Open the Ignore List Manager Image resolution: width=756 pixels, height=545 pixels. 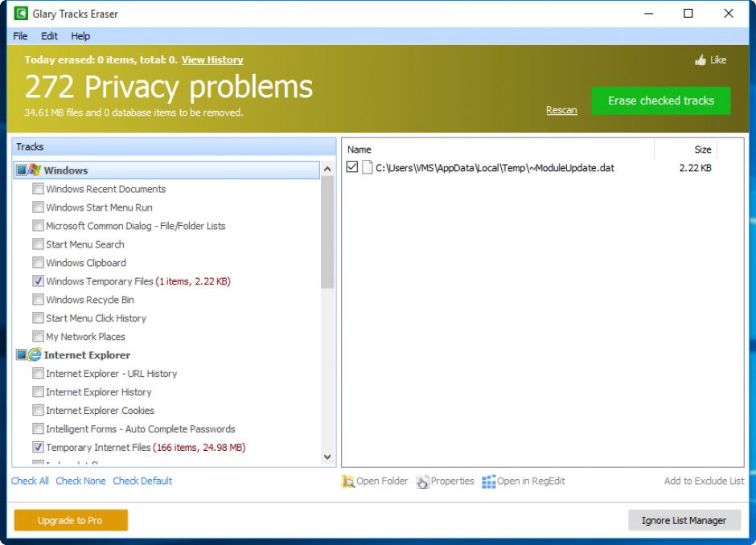684,520
